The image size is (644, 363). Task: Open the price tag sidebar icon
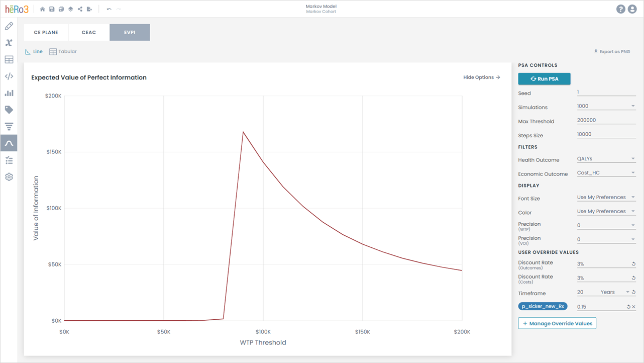point(9,110)
